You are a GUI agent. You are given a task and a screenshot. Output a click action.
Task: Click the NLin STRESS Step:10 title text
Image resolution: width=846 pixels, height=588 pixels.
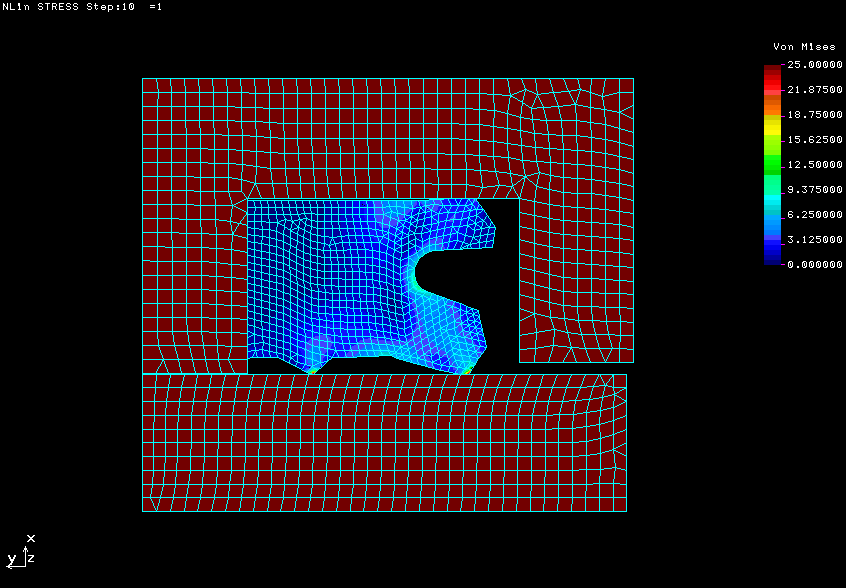pyautogui.click(x=82, y=7)
